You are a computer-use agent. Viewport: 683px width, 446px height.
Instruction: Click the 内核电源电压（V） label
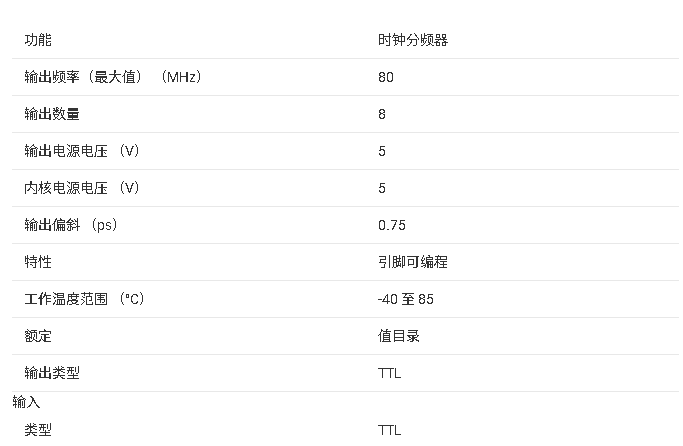tap(82, 188)
